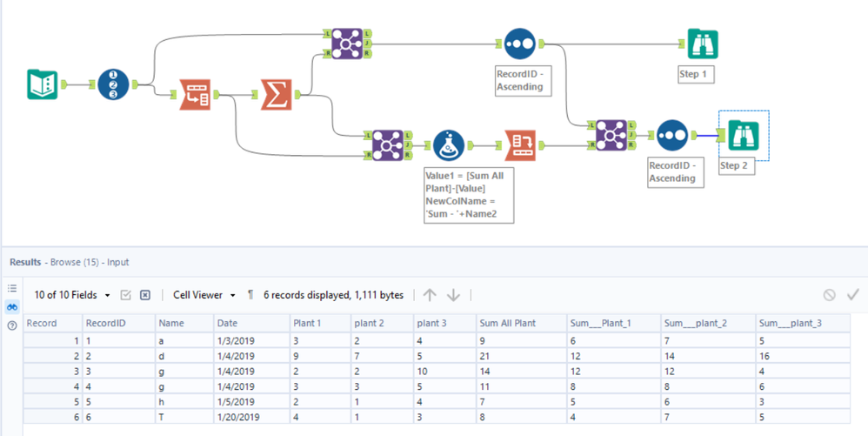The image size is (868, 436).
Task: Click the Record ID tool node
Action: click(113, 84)
